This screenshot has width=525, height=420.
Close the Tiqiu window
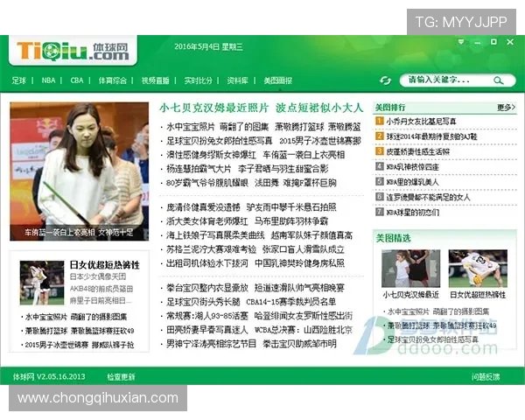pos(510,42)
